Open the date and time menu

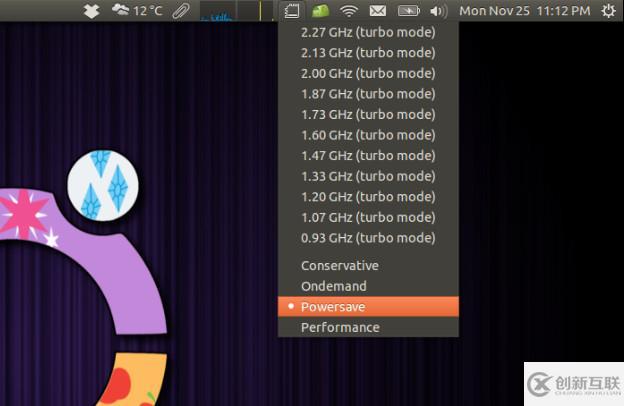pos(525,11)
